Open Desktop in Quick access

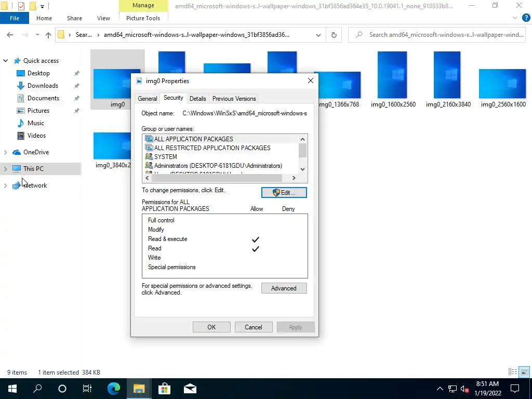coord(38,73)
